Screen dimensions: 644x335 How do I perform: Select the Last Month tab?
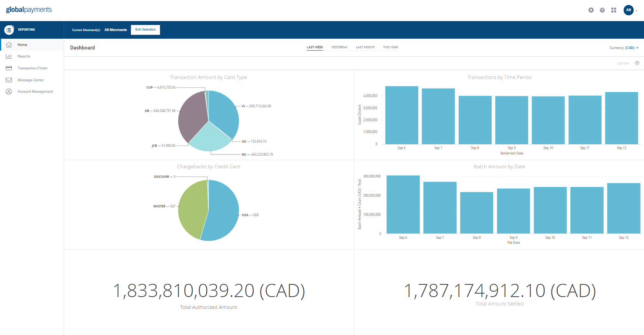coord(365,48)
